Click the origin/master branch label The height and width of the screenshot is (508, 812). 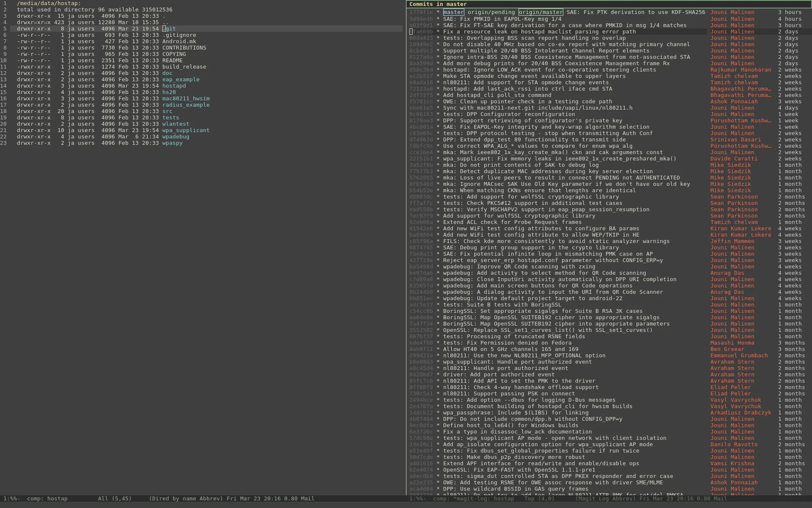[x=540, y=12]
